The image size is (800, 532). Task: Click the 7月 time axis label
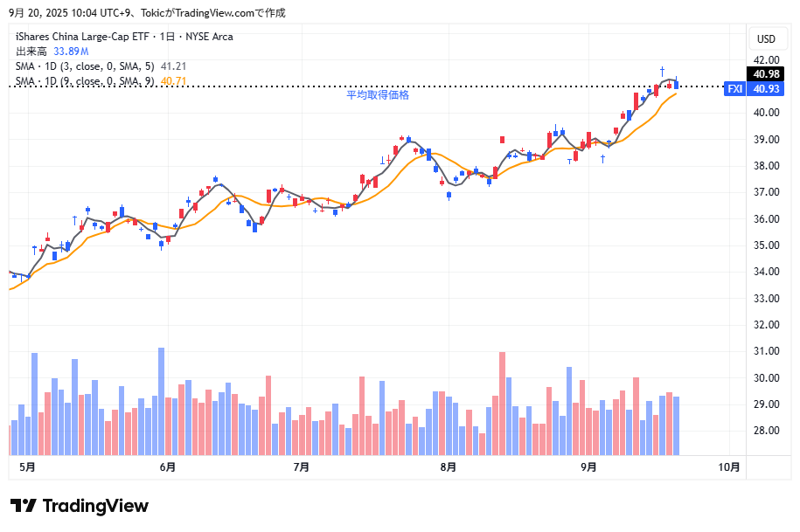[302, 466]
